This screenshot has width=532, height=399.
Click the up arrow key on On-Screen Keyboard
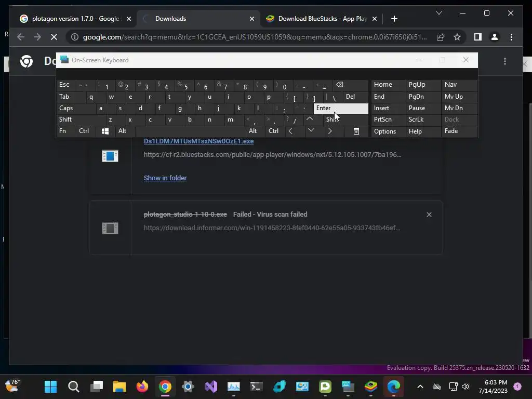pyautogui.click(x=310, y=119)
